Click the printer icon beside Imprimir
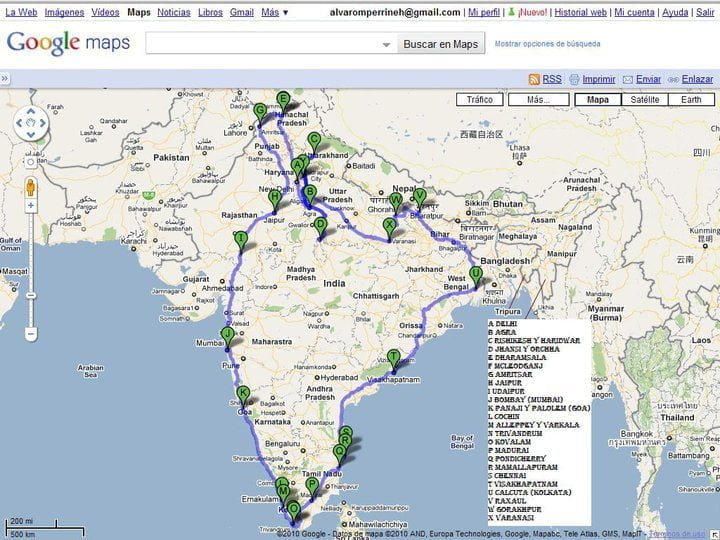 (x=573, y=79)
